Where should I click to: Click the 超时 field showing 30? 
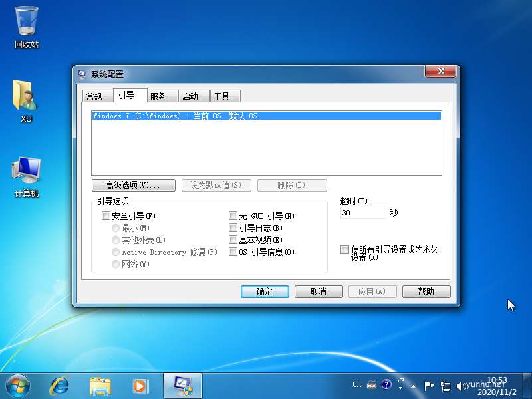tap(362, 213)
